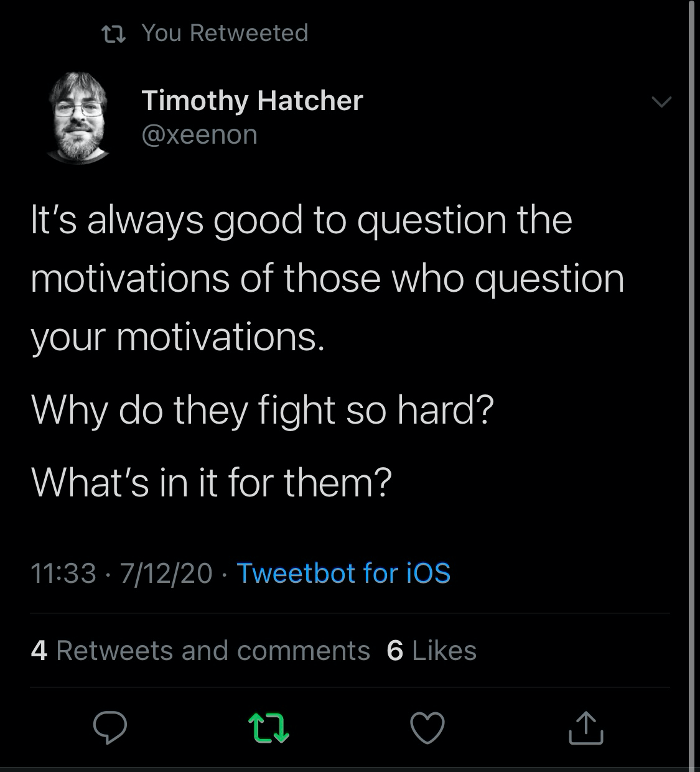The image size is (700, 772).
Task: Like the tweet with the heart icon
Action: coord(427,728)
